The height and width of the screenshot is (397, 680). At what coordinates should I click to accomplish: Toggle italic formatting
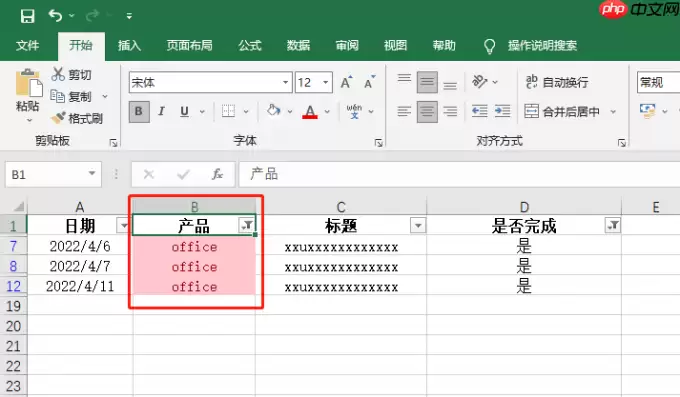[161, 112]
